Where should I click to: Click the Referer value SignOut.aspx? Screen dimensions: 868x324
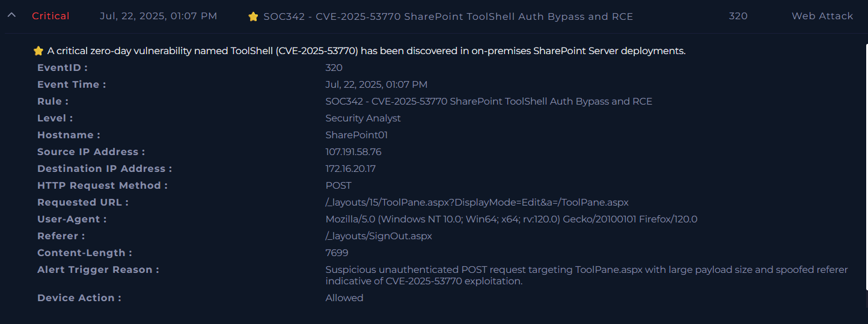(x=379, y=236)
